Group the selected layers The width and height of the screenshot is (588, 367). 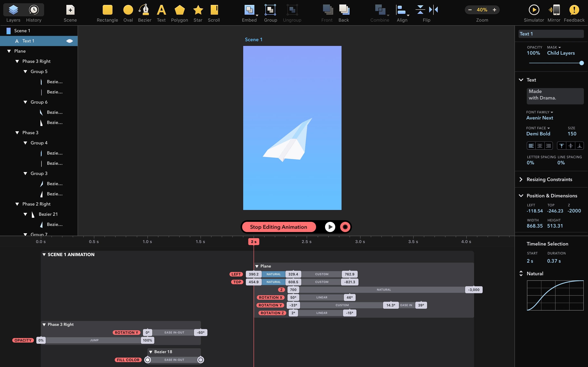coord(270,10)
